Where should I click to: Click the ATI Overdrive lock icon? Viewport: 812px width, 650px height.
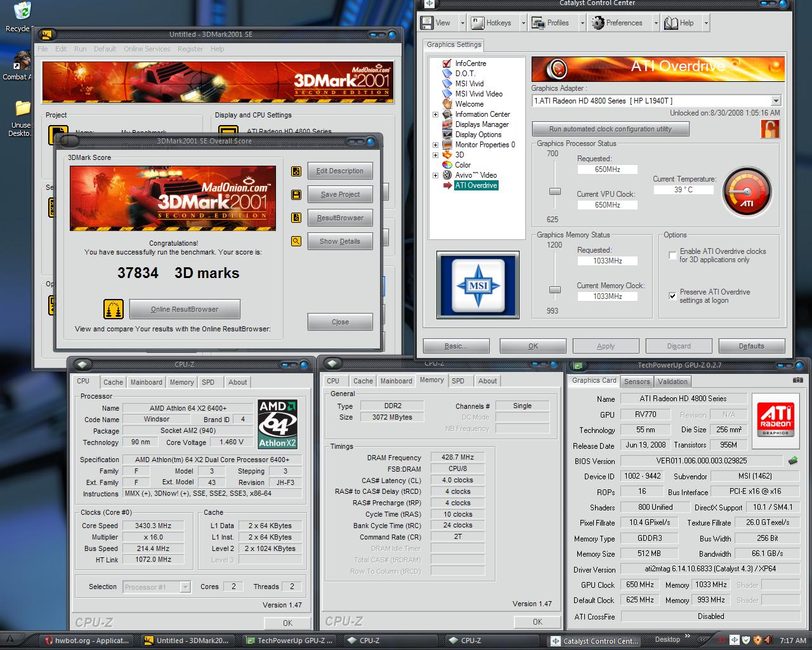point(770,129)
